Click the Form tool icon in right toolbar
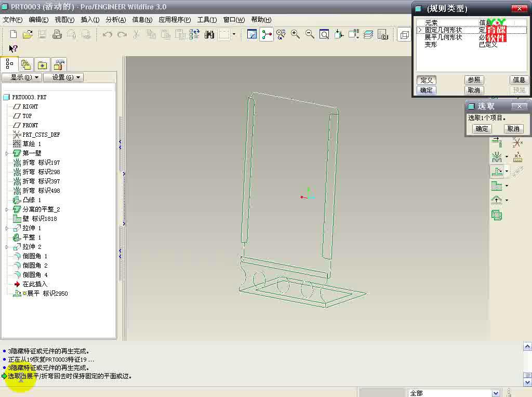The height and width of the screenshot is (397, 532). coord(497,200)
